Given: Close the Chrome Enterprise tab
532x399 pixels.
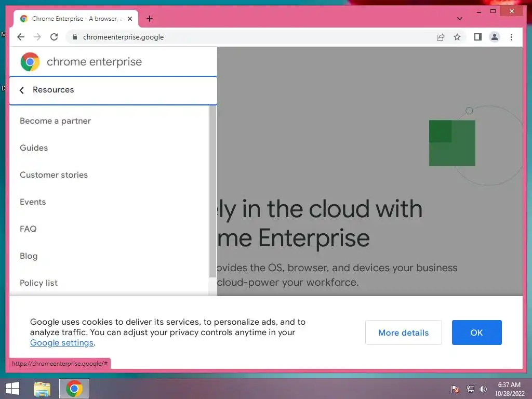Looking at the screenshot, I should pyautogui.click(x=129, y=19).
